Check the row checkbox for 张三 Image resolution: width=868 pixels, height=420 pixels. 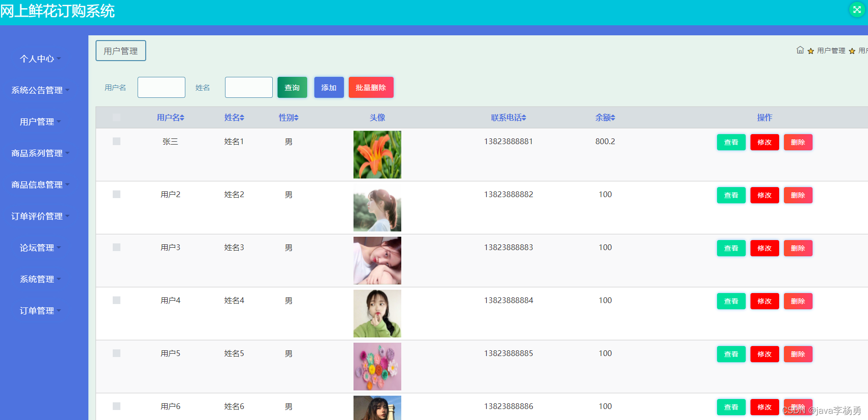(x=117, y=141)
